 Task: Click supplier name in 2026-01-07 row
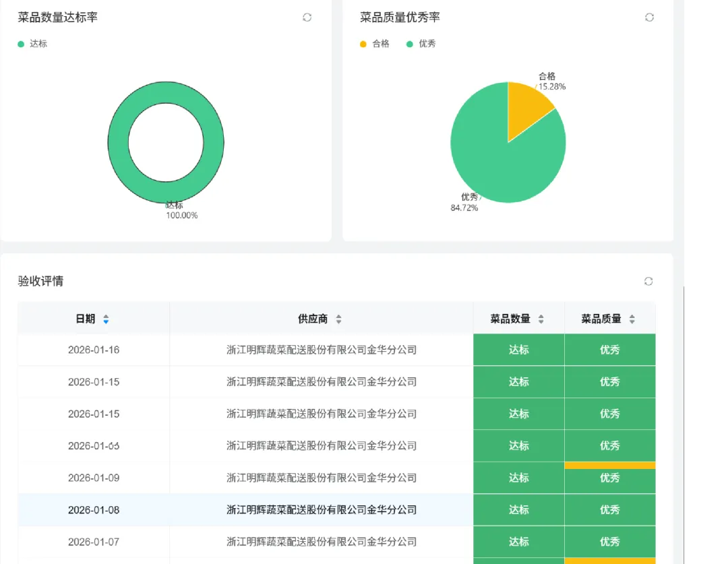322,542
